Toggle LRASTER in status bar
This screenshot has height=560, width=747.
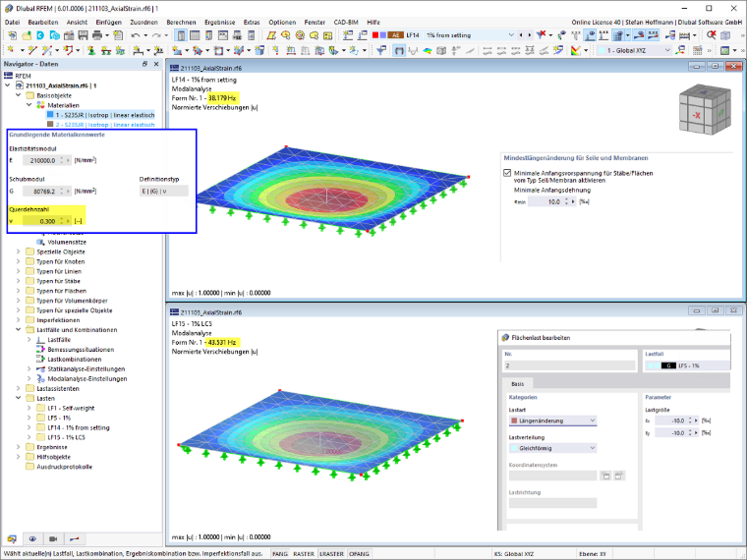point(331,554)
